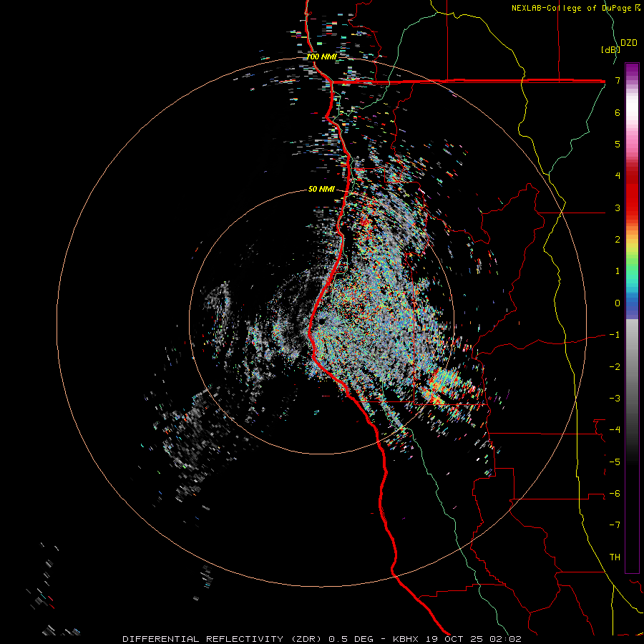Click the ZDR color scale bar
644x644 pixels.
[632, 318]
